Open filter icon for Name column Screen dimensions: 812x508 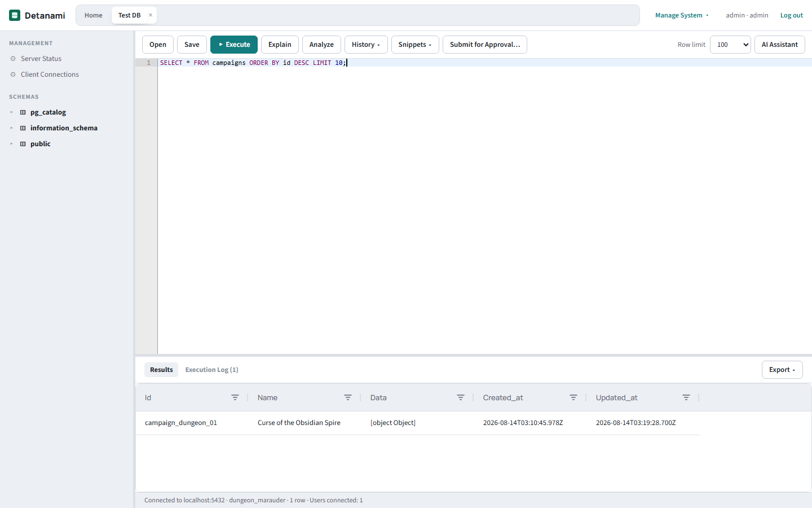(x=348, y=398)
